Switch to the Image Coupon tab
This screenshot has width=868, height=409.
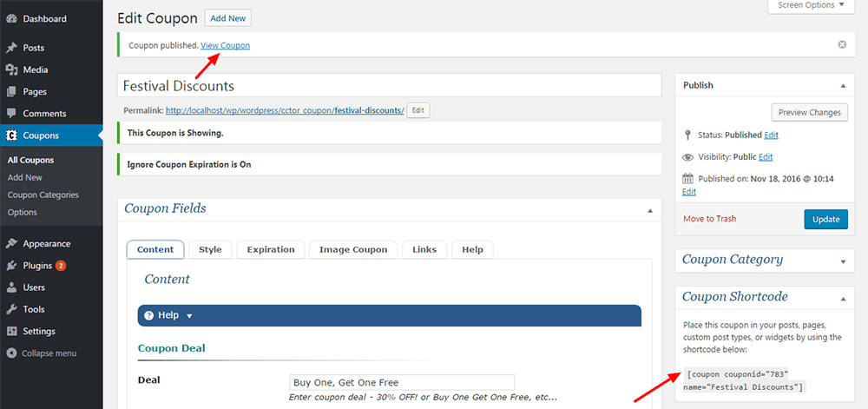pyautogui.click(x=353, y=249)
